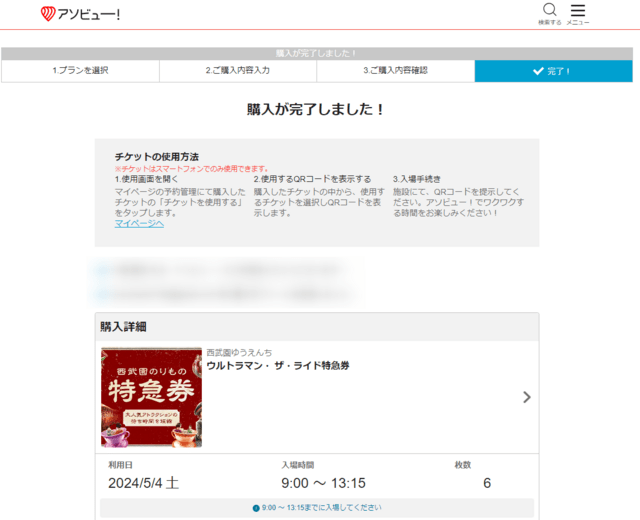
Task: Click the 入場時間 label
Action: pyautogui.click(x=298, y=465)
